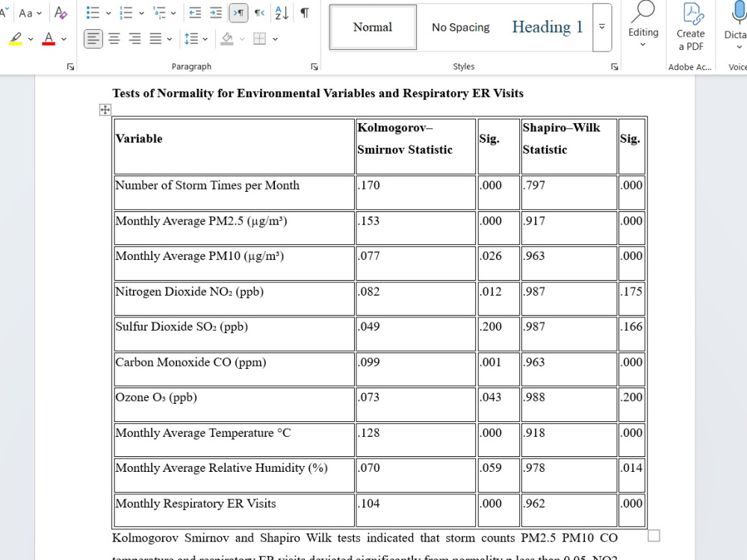Toggle show/hide paragraph marks

[x=305, y=13]
